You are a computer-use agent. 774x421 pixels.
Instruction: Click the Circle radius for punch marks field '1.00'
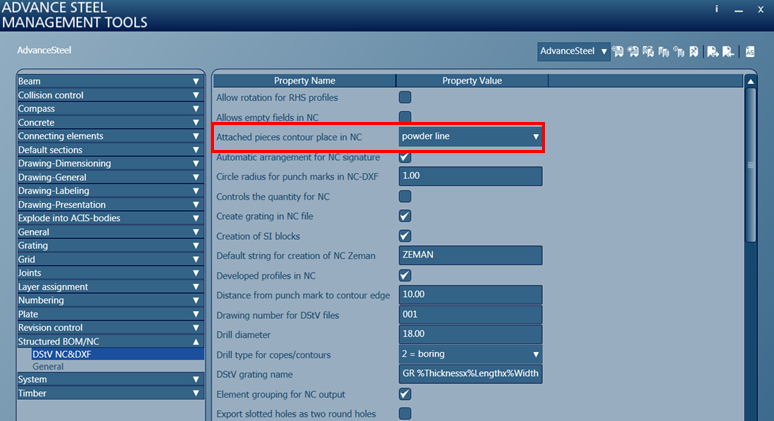click(470, 176)
